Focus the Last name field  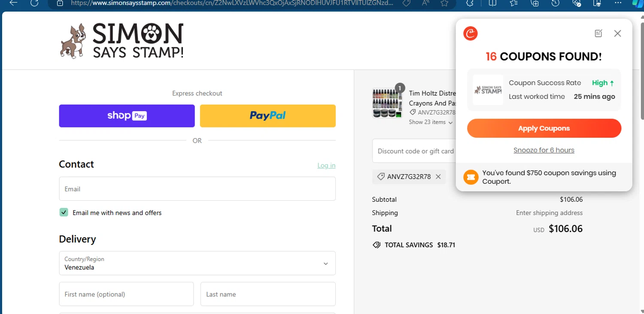(x=268, y=294)
